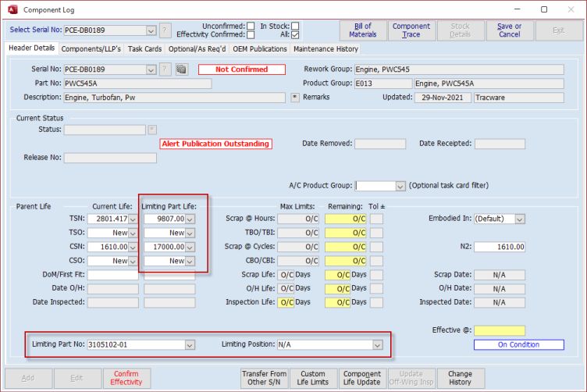Image resolution: width=587 pixels, height=392 pixels.
Task: Click the Date Receipted field
Action: point(500,144)
